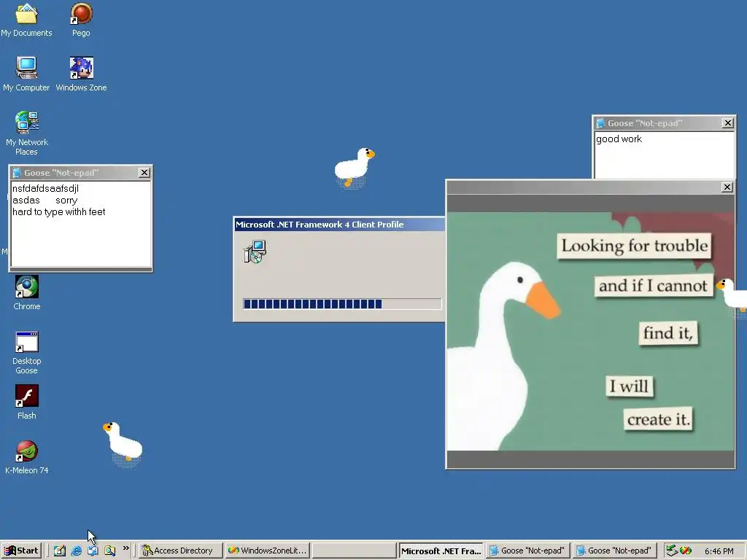Click the text "nsfdafdsaafsdjl" in Not-epad
Screen dimensions: 747x560
pyautogui.click(x=45, y=189)
